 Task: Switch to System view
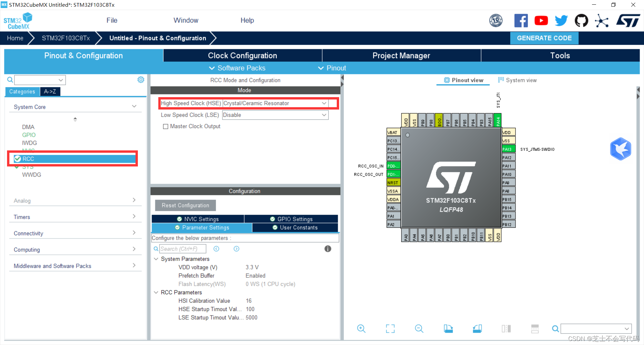[x=517, y=80]
